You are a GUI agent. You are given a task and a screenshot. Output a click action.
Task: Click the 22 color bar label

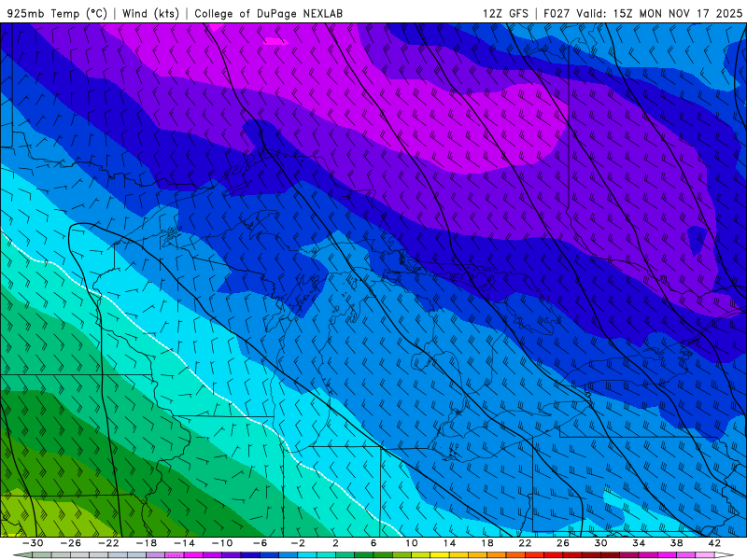click(525, 543)
